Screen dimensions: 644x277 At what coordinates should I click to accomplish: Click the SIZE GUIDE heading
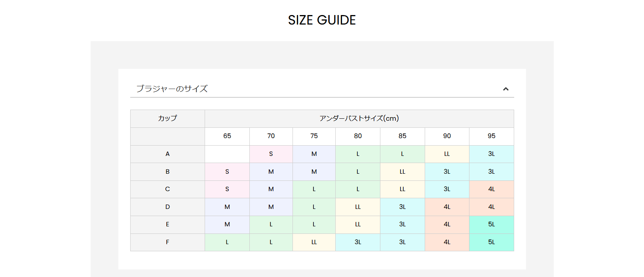pyautogui.click(x=322, y=20)
